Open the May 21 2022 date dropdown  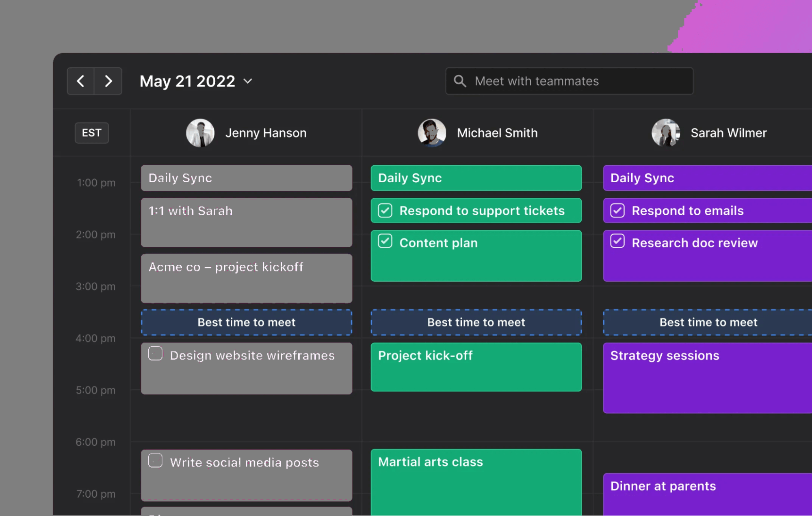(x=247, y=81)
